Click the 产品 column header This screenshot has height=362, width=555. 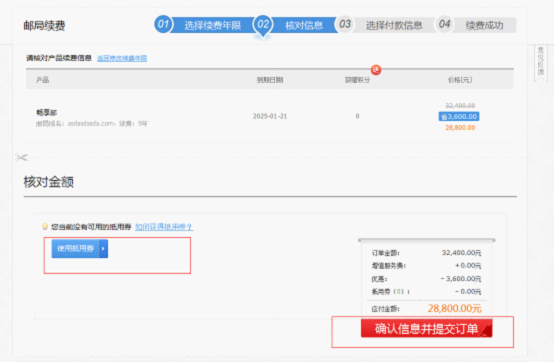42,80
